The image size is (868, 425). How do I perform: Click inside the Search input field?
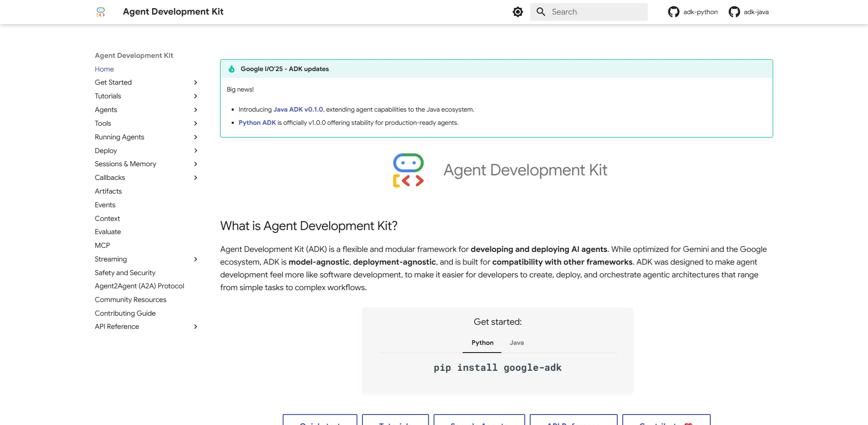pyautogui.click(x=593, y=12)
